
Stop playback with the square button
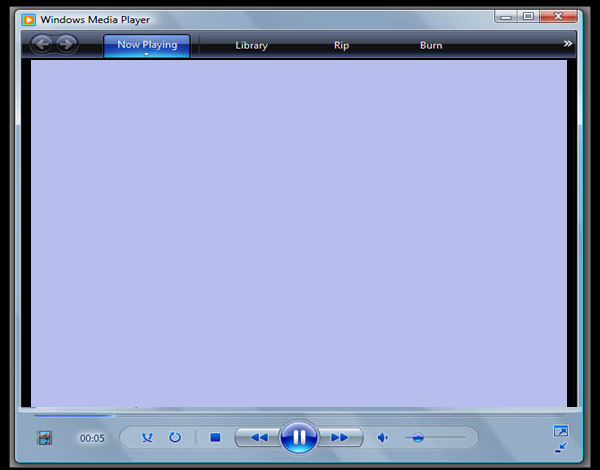pos(215,437)
